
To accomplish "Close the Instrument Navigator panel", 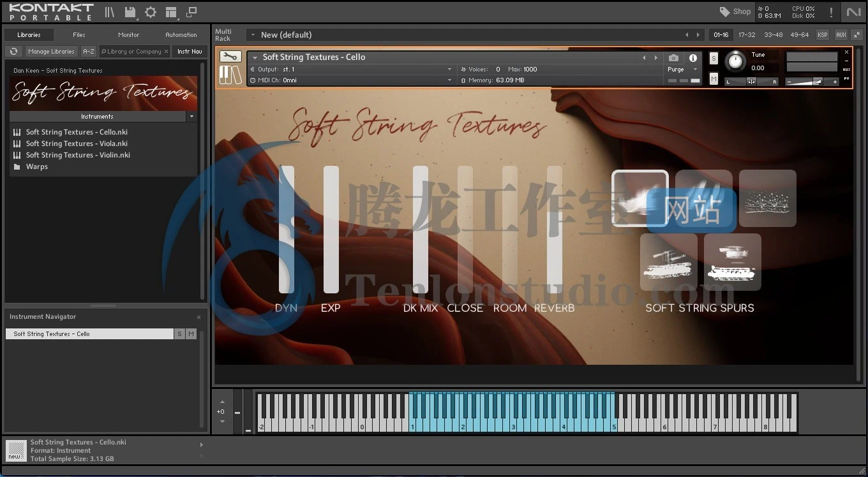I will [198, 317].
